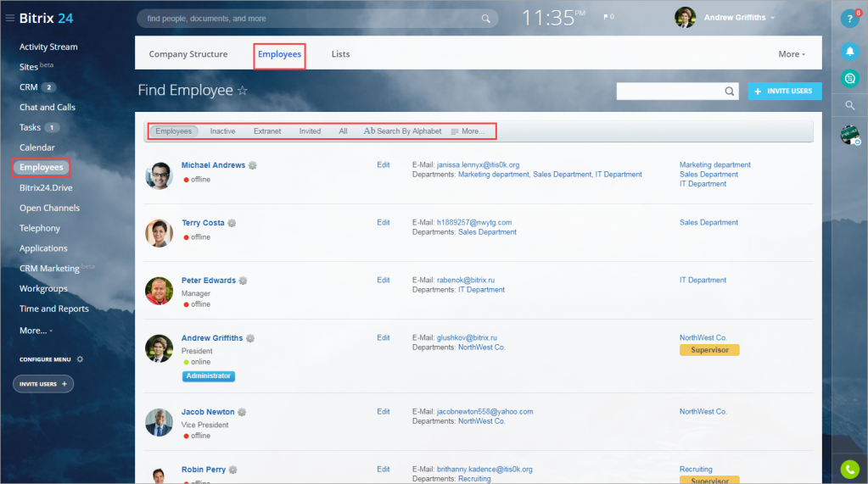The height and width of the screenshot is (484, 868).
Task: Open the notifications bell icon
Action: point(849,52)
